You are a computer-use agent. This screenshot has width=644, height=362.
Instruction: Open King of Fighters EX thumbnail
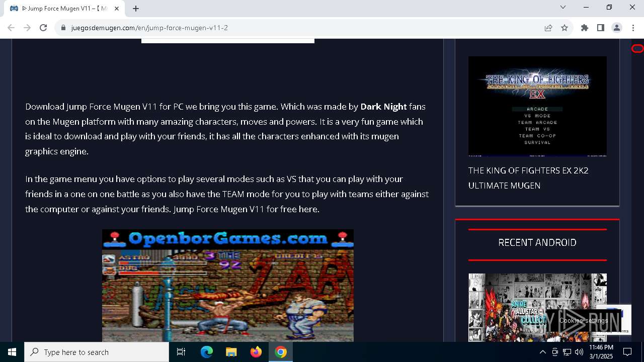[537, 107]
